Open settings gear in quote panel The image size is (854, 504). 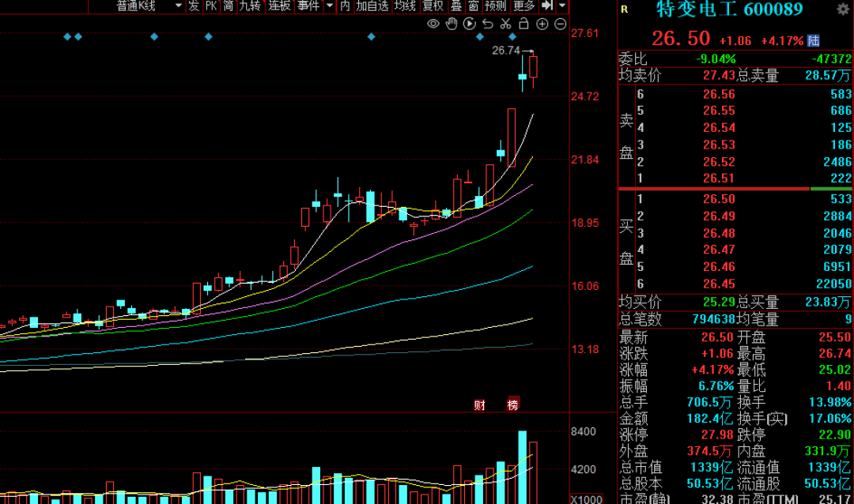(x=843, y=9)
